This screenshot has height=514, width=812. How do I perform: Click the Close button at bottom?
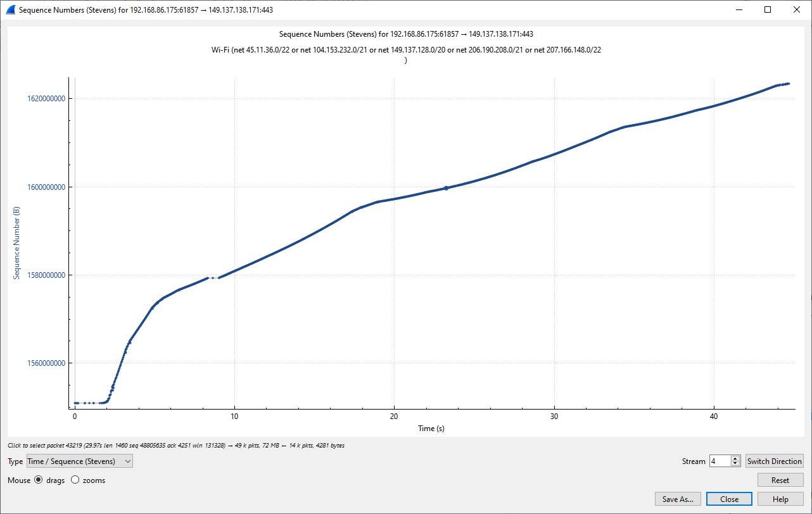(x=729, y=499)
